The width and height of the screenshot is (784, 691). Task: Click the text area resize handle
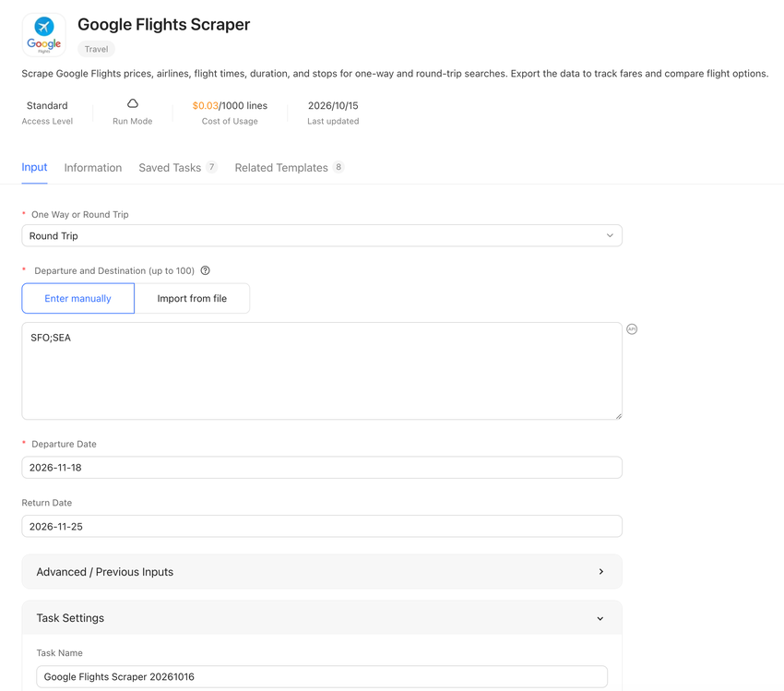619,416
